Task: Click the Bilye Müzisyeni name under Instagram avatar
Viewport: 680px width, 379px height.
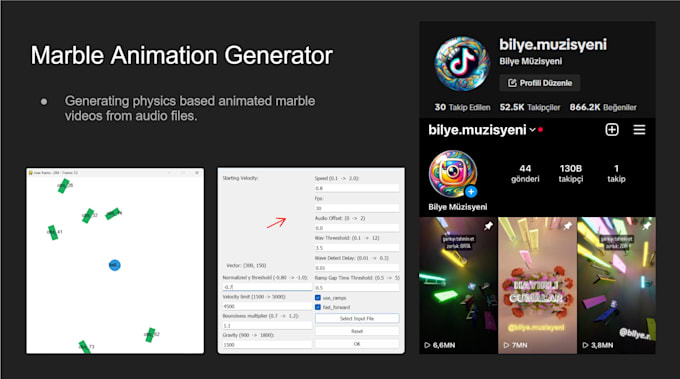Action: (458, 207)
